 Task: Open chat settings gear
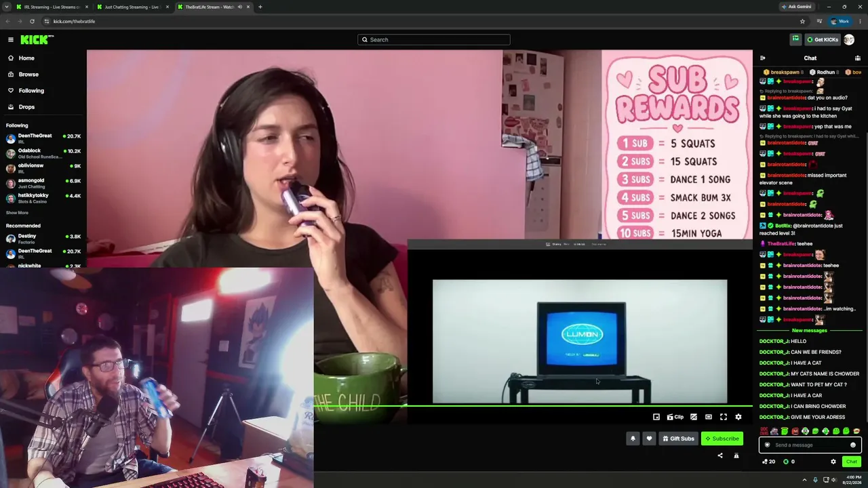[833, 462]
